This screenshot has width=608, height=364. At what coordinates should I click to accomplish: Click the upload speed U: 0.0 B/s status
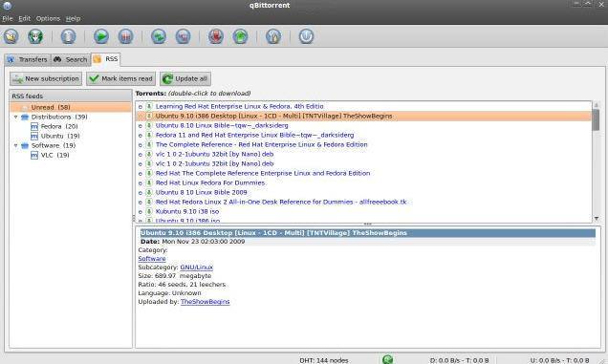[559, 360]
